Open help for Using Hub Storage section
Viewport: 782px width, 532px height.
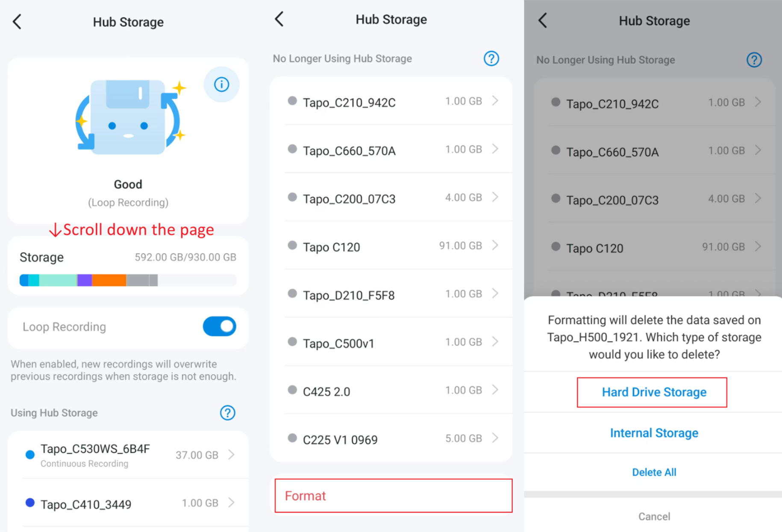coord(228,413)
